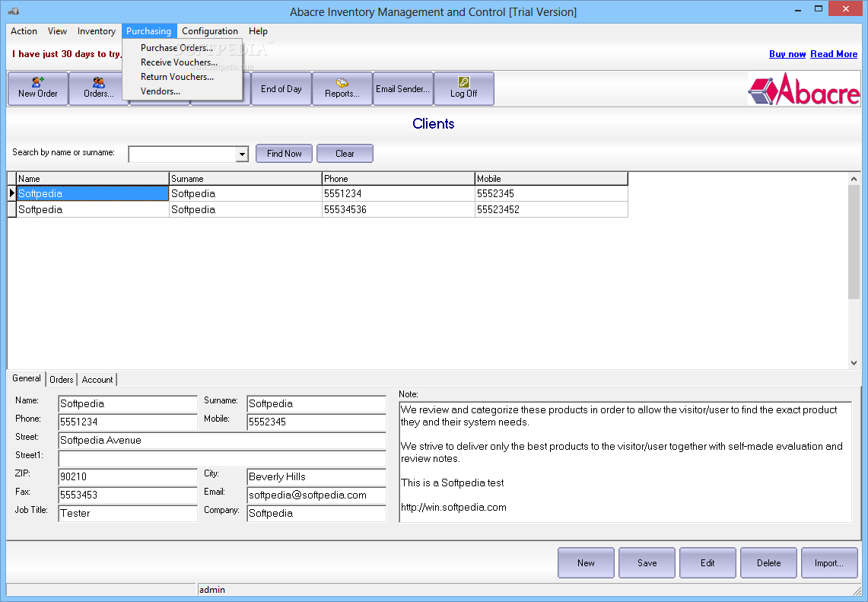Click the Clear button

[x=345, y=154]
